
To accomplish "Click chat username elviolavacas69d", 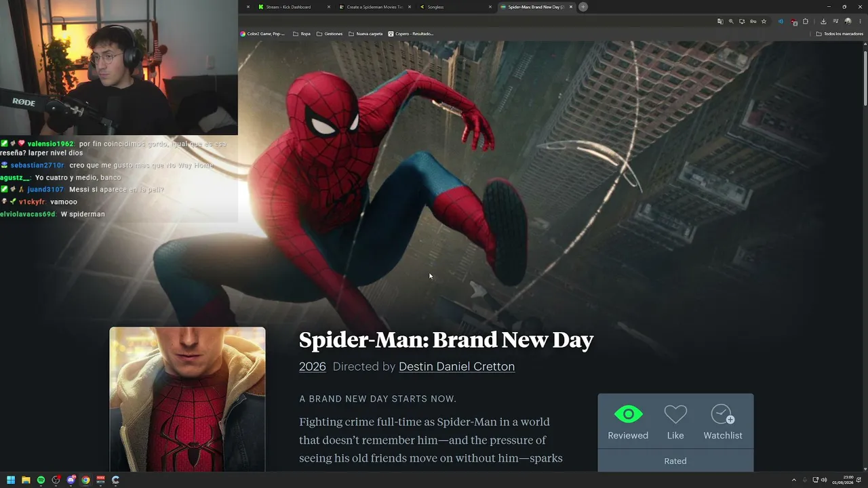I will pos(28,214).
